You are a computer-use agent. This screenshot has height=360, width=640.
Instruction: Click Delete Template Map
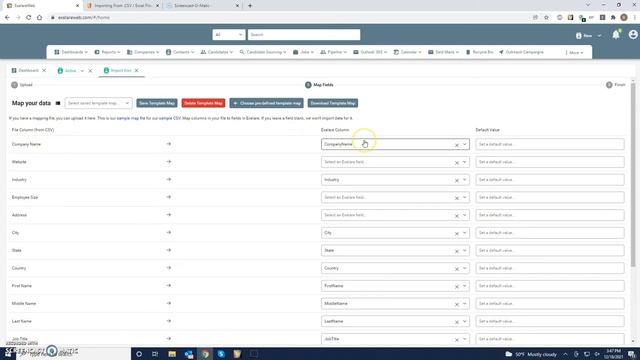pos(203,103)
